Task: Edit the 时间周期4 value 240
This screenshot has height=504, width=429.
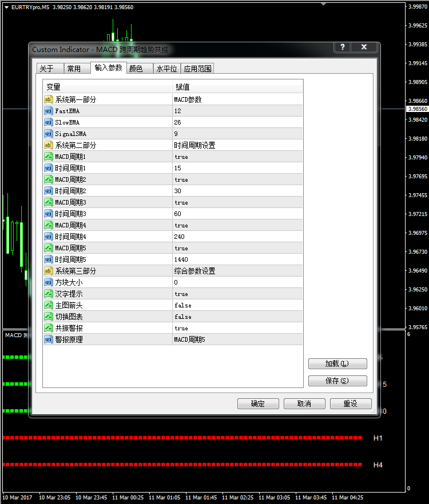Action: [x=237, y=237]
